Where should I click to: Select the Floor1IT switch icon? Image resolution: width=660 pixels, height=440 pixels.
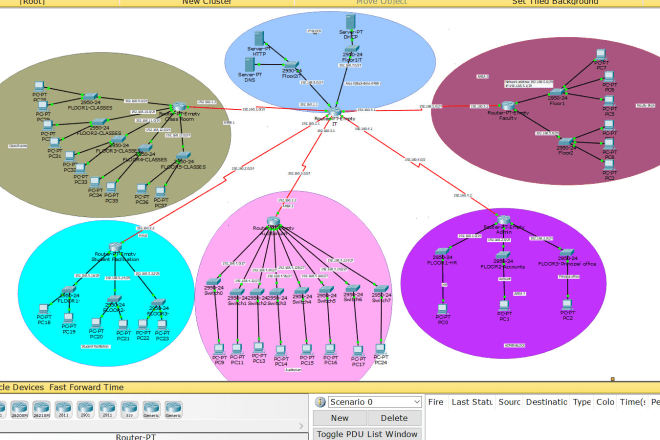click(352, 50)
